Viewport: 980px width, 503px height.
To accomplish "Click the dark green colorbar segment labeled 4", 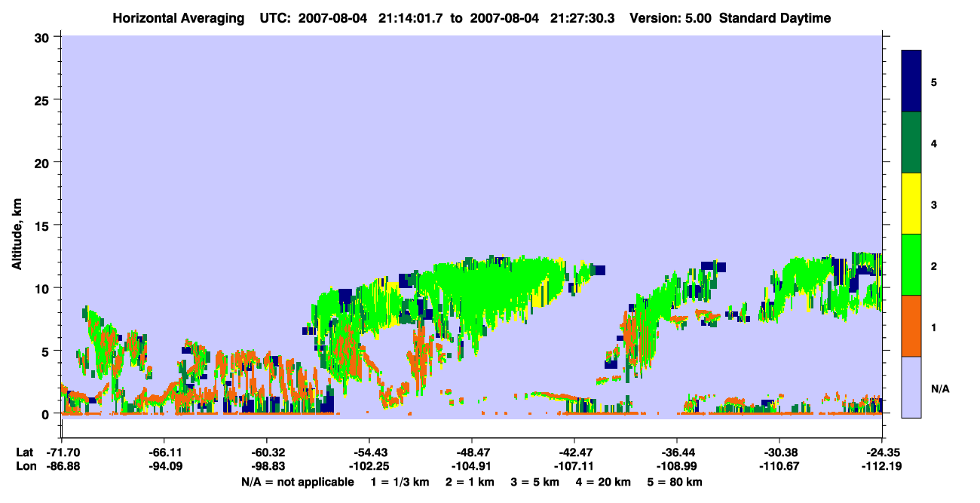I will click(x=911, y=143).
